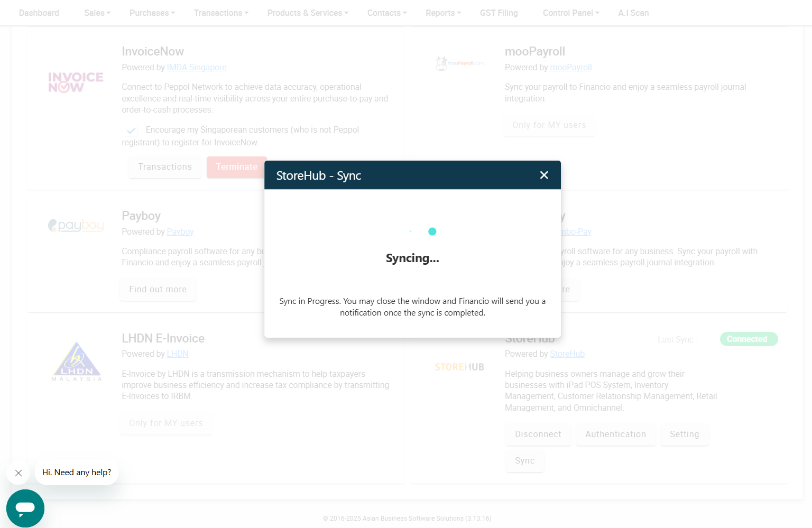The image size is (812, 528).
Task: Toggle the Encourage Singaporean customers checkbox
Action: coord(131,130)
